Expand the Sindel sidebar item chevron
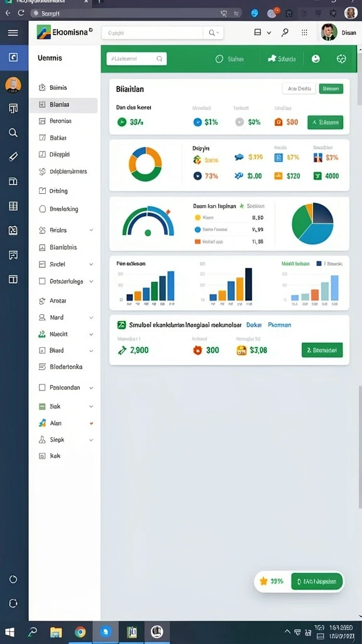The width and height of the screenshot is (362, 644). click(91, 265)
